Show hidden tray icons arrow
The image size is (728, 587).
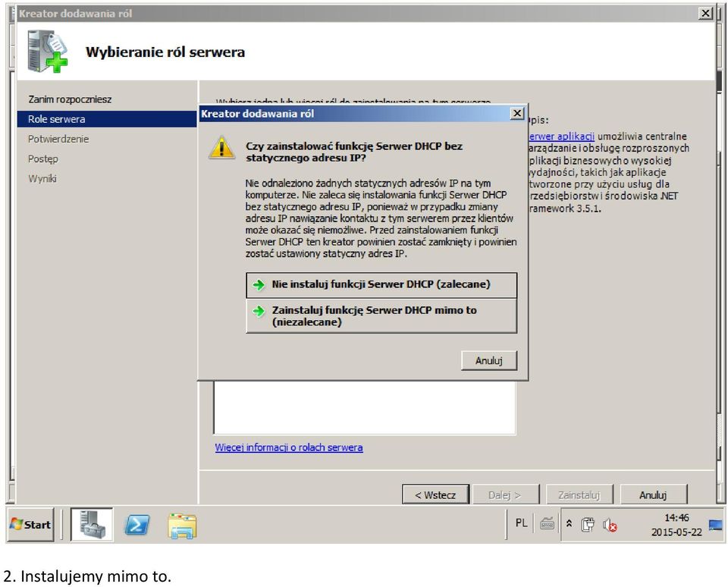tap(570, 524)
